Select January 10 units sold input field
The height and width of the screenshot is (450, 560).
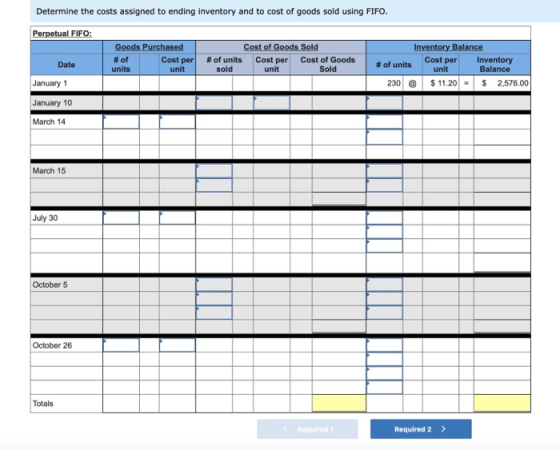(214, 103)
